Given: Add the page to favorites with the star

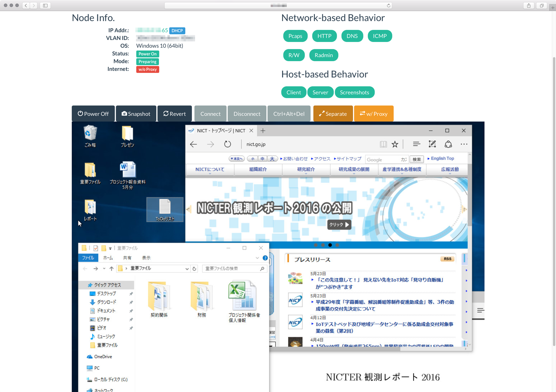Looking at the screenshot, I should [x=395, y=144].
